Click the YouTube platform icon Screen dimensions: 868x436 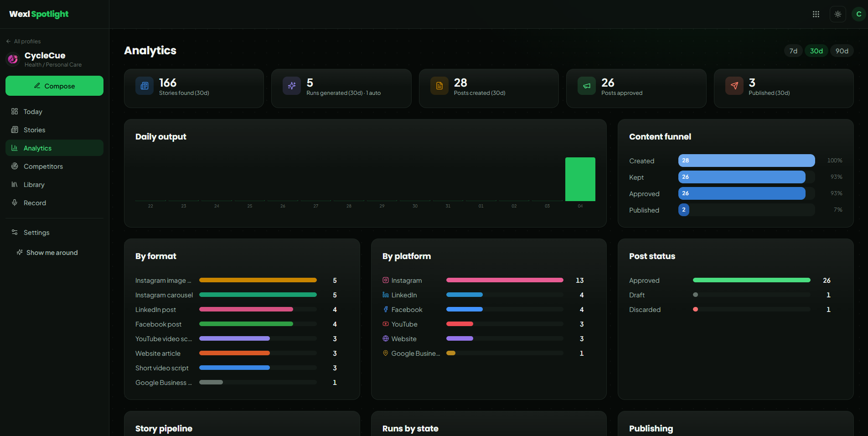coord(386,324)
